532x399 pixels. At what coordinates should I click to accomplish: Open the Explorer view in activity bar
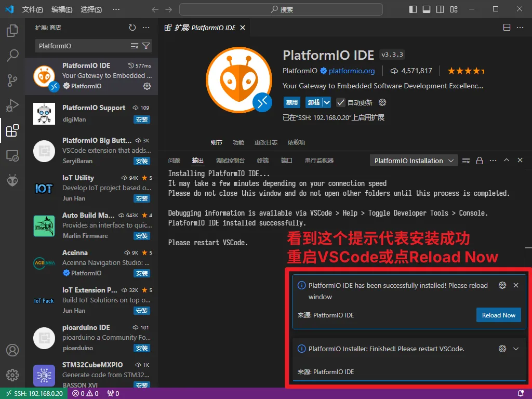pos(12,31)
